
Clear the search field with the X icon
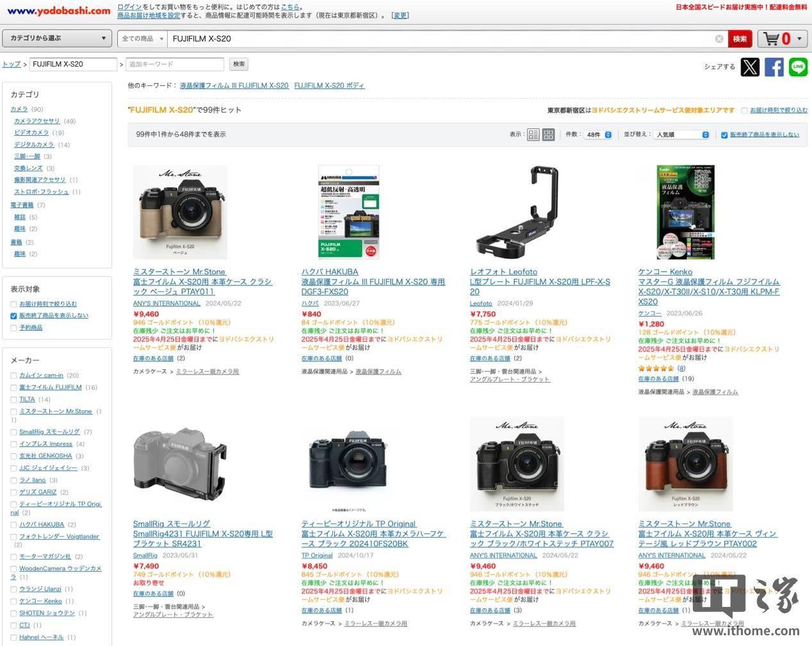point(719,38)
